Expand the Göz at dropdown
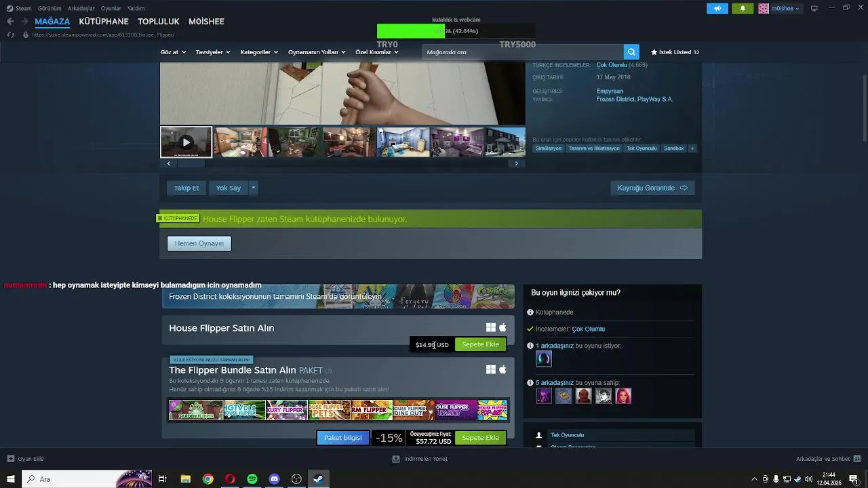 [x=173, y=52]
